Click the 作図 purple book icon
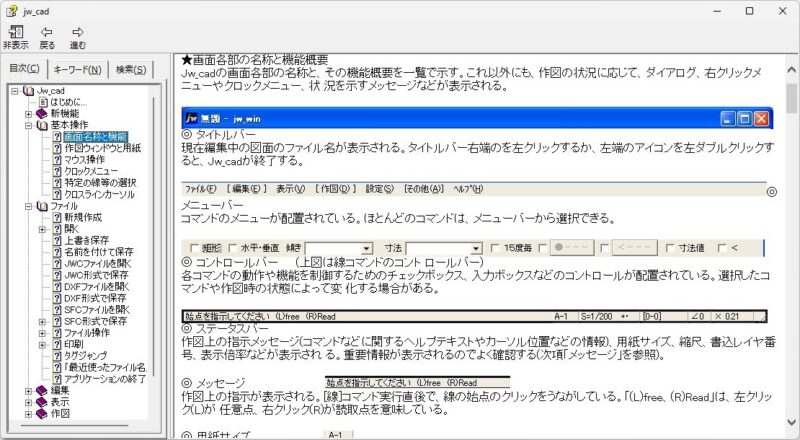Image resolution: width=800 pixels, height=440 pixels. pyautogui.click(x=42, y=414)
